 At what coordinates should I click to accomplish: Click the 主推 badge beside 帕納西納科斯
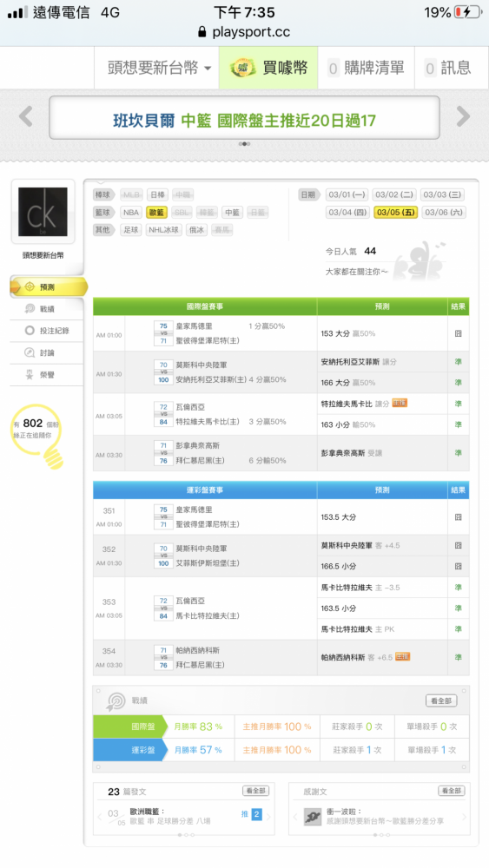pos(403,657)
